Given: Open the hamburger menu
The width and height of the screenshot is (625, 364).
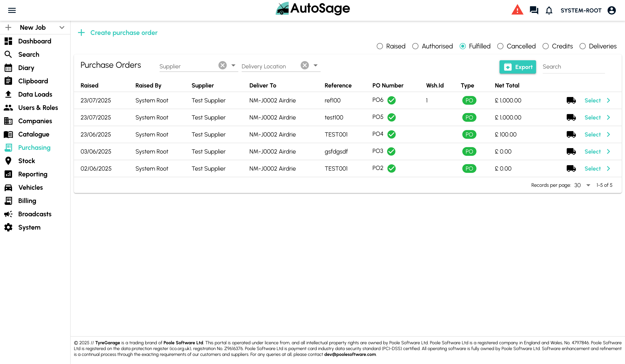Looking at the screenshot, I should pyautogui.click(x=12, y=10).
